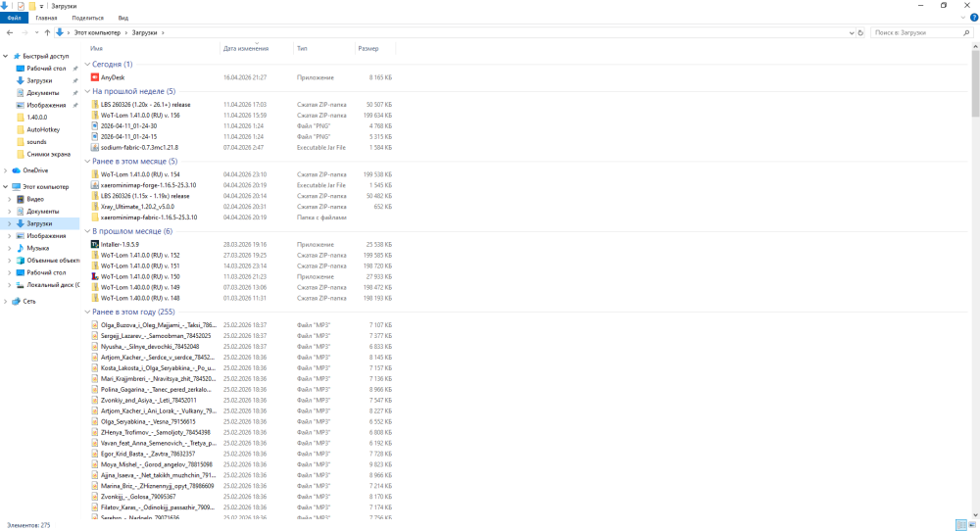Expand the ribbon with the chevron
This screenshot has width=980, height=531.
tap(963, 18)
